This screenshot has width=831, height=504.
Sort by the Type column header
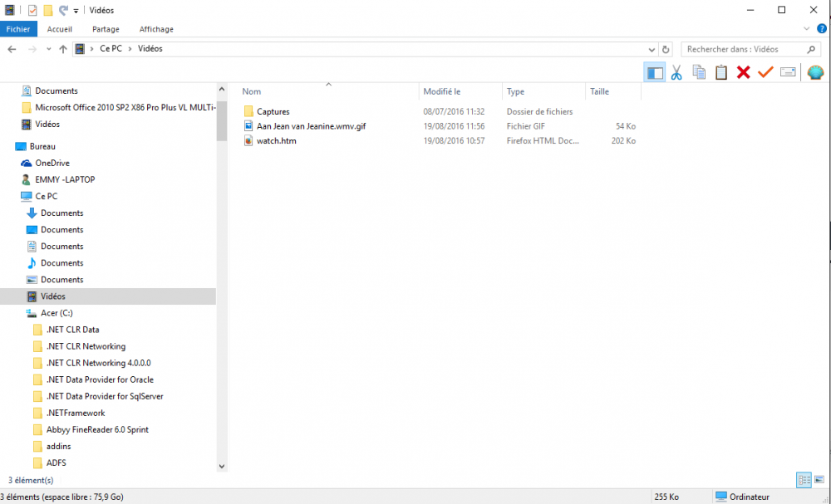click(x=515, y=91)
